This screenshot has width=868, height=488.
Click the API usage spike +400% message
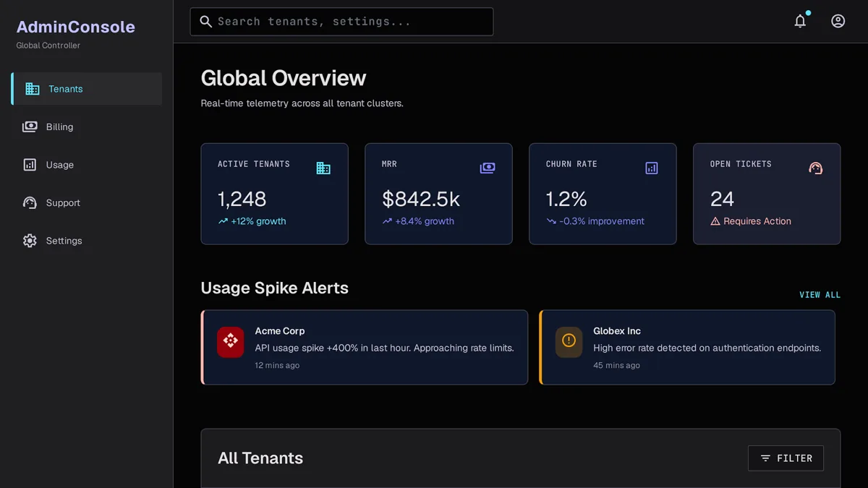(384, 348)
